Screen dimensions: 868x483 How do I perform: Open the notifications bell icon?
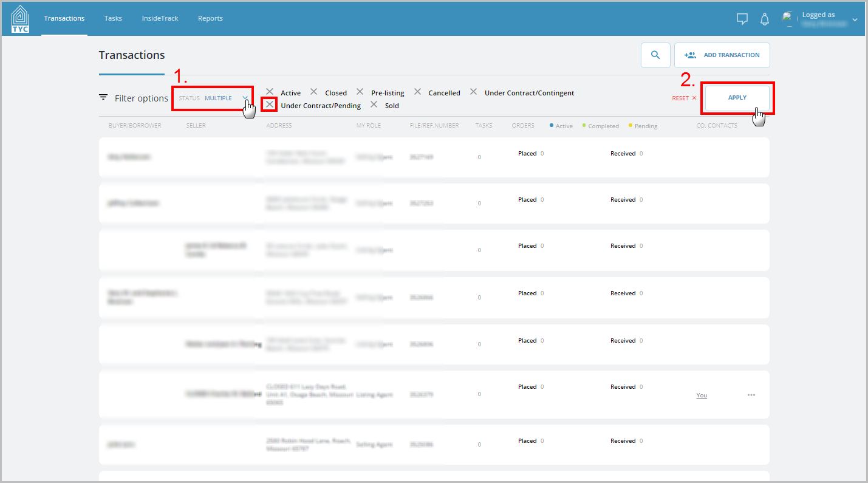click(x=765, y=19)
